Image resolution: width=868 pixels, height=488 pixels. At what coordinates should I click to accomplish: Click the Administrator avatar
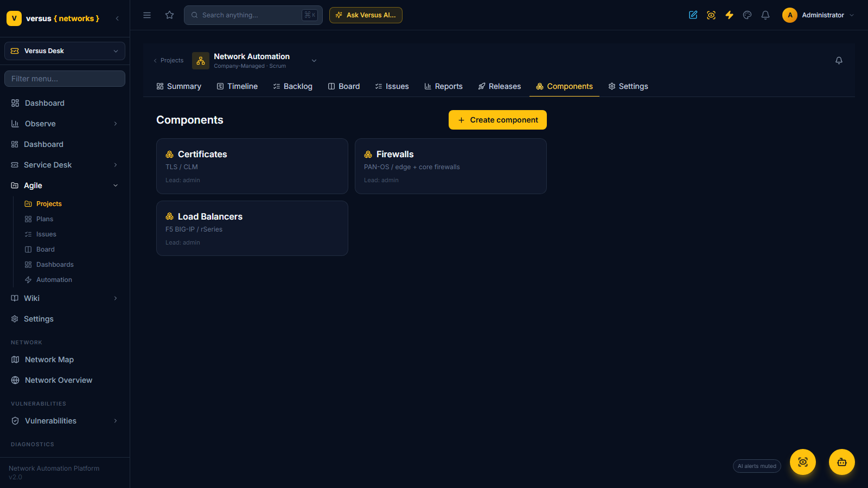click(790, 15)
